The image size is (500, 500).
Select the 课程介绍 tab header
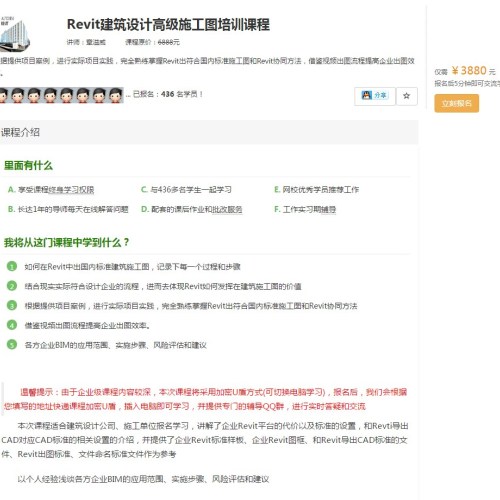pyautogui.click(x=20, y=132)
